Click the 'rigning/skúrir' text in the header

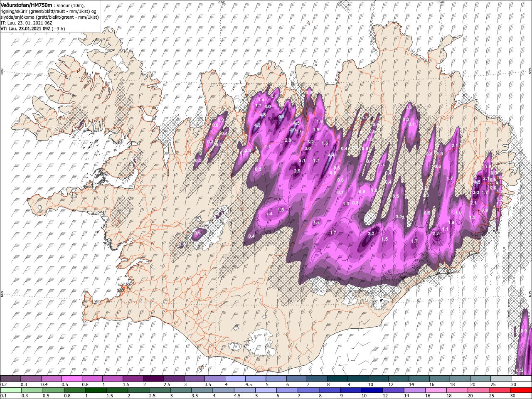pyautogui.click(x=15, y=11)
